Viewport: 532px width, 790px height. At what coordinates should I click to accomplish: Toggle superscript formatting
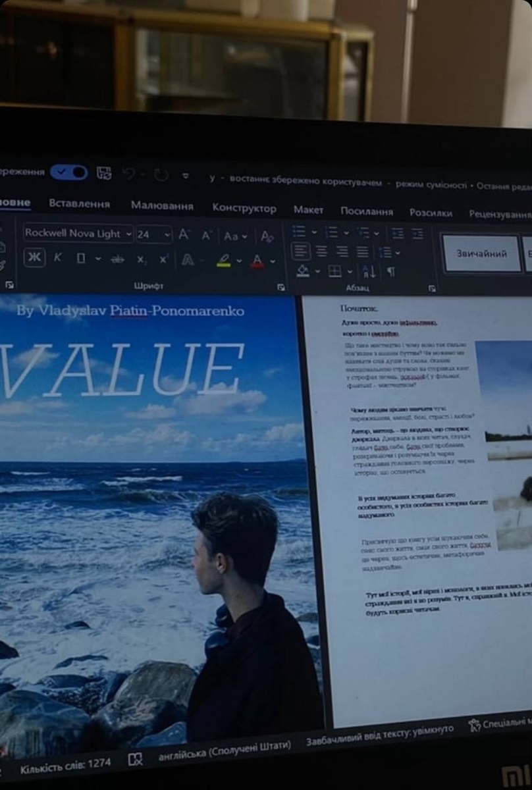point(163,259)
